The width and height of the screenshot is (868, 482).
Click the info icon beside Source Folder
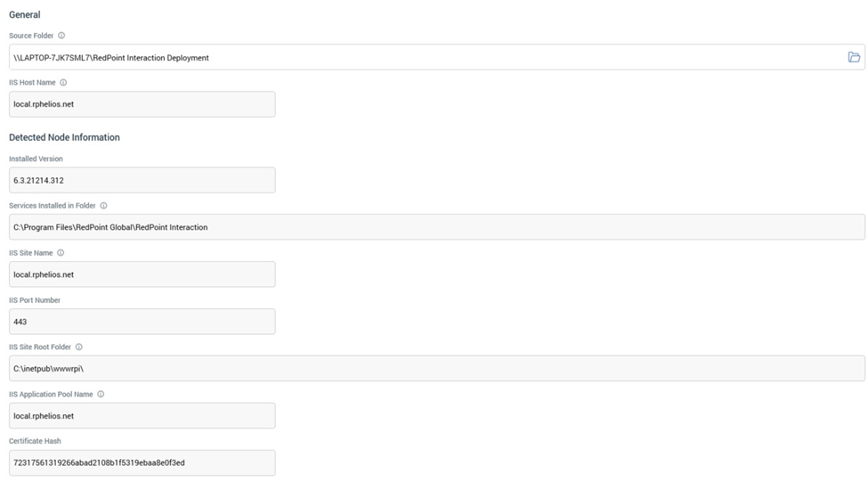coord(61,36)
